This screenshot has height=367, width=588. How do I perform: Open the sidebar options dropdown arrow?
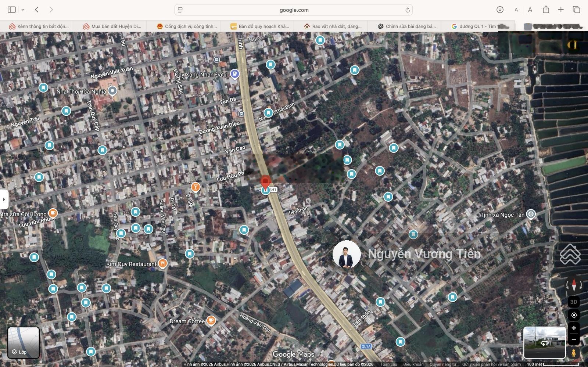click(23, 10)
